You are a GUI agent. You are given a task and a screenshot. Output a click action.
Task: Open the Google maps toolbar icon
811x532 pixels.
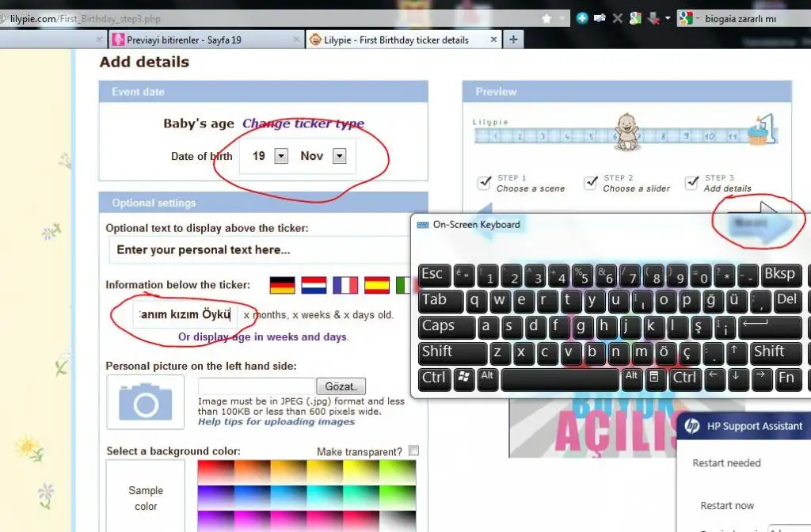(x=635, y=19)
